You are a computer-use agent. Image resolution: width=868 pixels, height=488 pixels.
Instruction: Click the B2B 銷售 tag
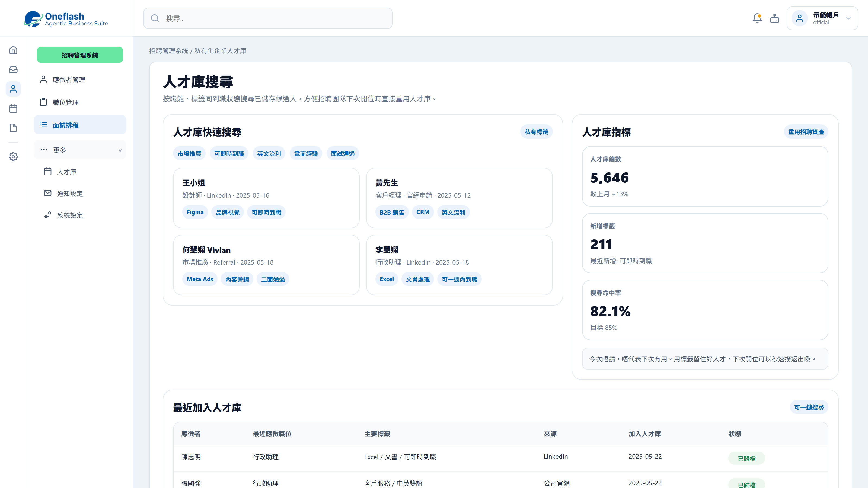[x=392, y=212]
